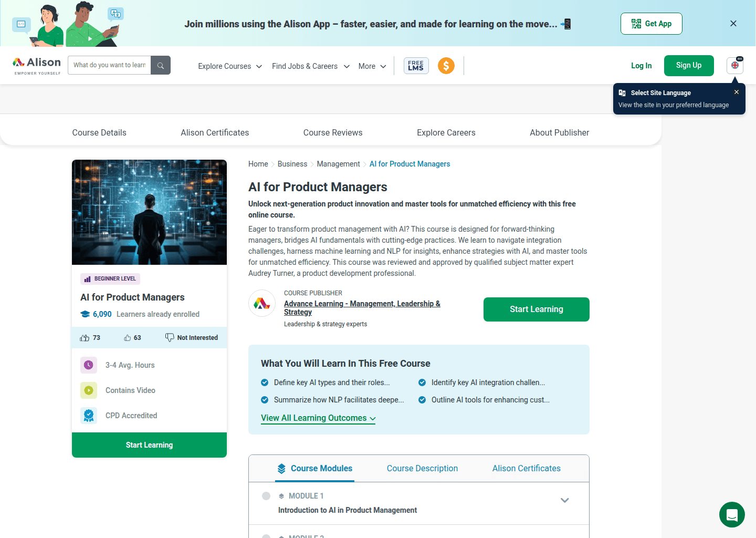Toggle the second thumbs up showing 63

(127, 337)
